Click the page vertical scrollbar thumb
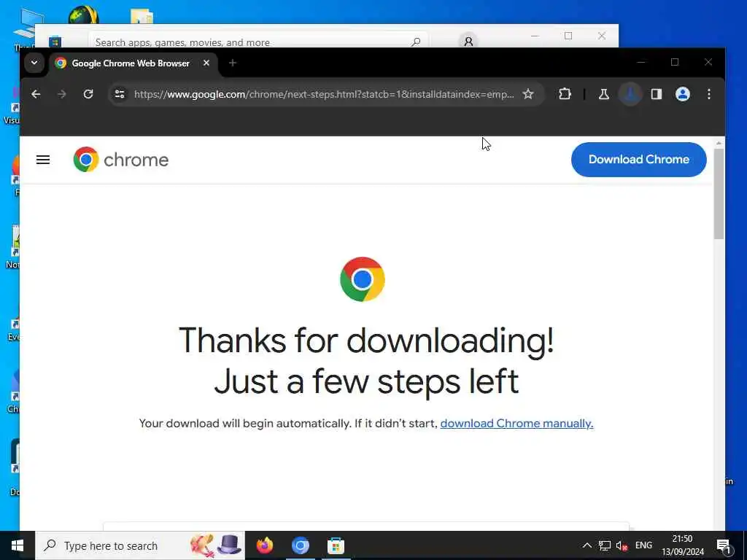 [719, 192]
